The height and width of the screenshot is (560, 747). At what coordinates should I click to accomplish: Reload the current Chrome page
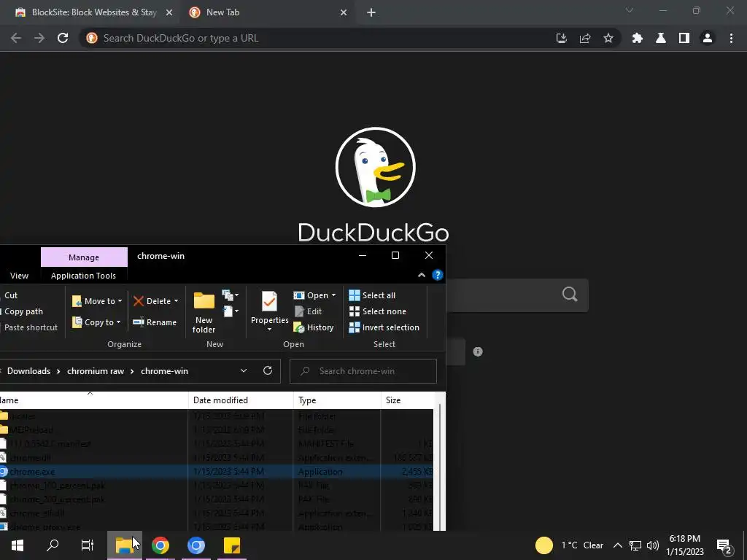click(63, 38)
